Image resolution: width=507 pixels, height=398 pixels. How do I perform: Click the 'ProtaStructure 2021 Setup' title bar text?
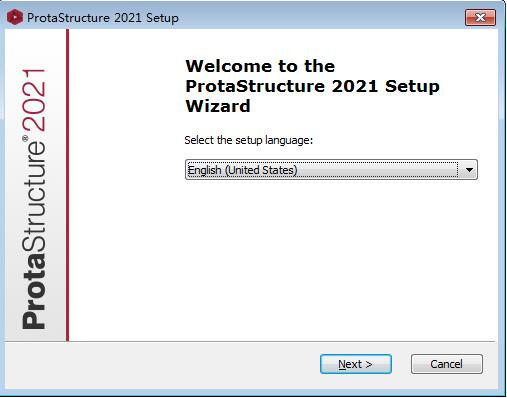(103, 18)
